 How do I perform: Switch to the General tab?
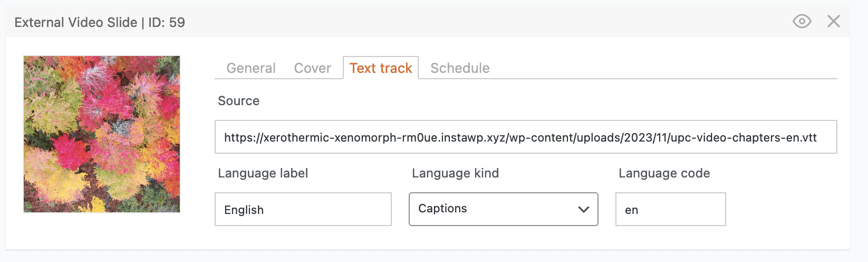tap(251, 68)
